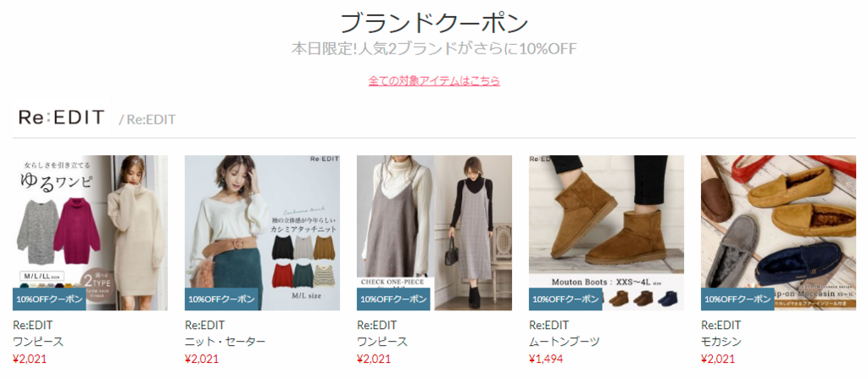Select the ニット・セーター product name
Viewport: 868px width, 379px height.
(225, 342)
